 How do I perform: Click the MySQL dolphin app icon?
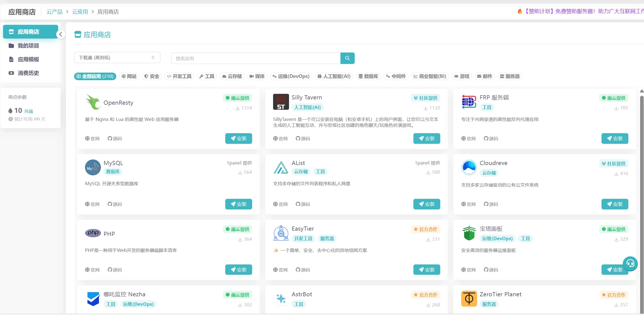pos(93,167)
